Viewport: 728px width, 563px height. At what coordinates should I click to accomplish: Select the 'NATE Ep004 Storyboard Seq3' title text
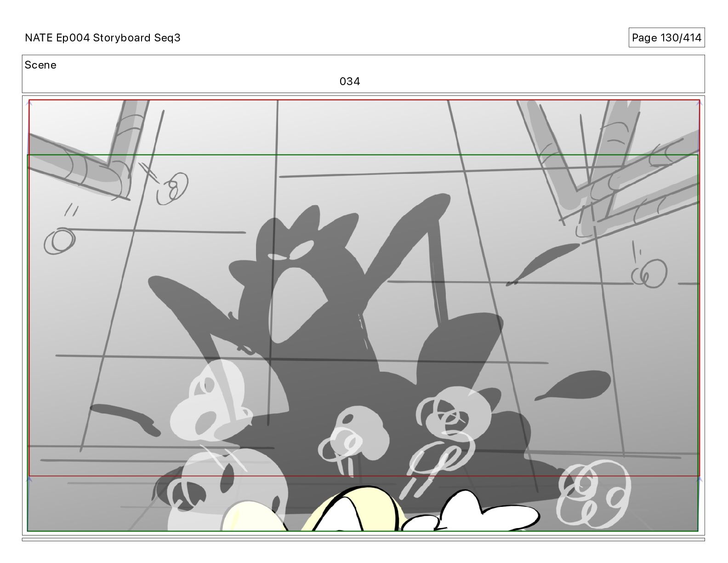[x=102, y=38]
